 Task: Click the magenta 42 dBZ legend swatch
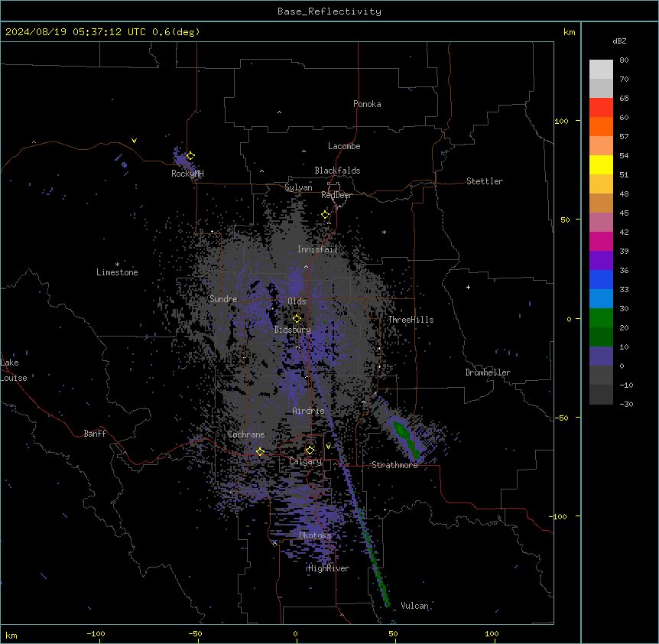[601, 241]
